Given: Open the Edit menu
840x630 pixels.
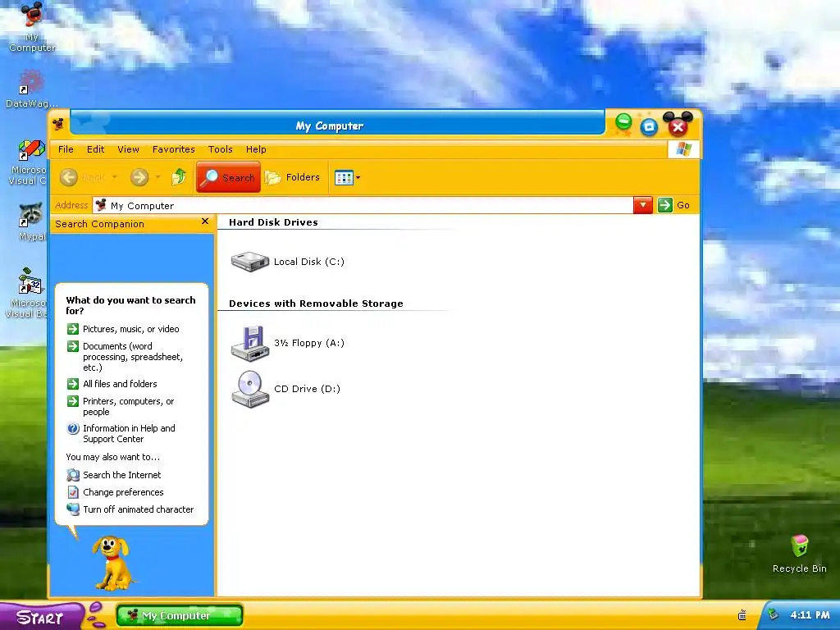Looking at the screenshot, I should [95, 149].
